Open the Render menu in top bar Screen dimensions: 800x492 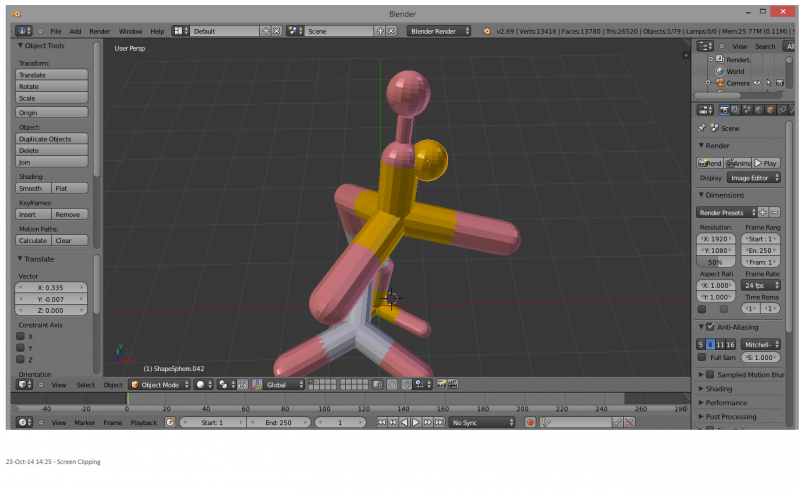[100, 31]
